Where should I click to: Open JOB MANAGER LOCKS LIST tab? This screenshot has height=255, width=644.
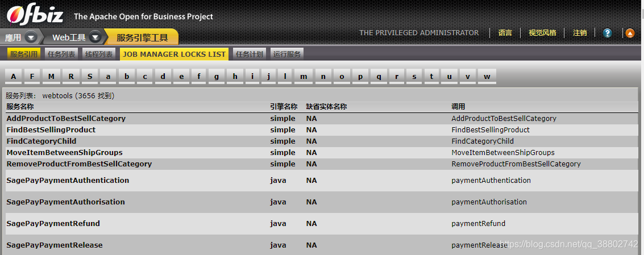[x=174, y=54]
